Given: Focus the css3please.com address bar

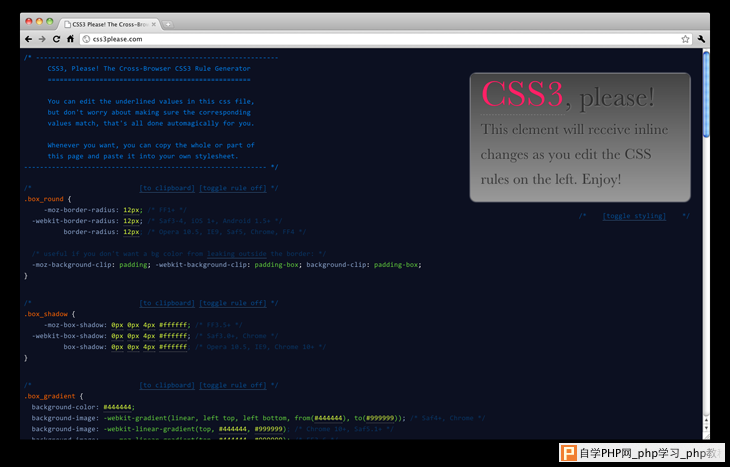Looking at the screenshot, I should pos(385,39).
